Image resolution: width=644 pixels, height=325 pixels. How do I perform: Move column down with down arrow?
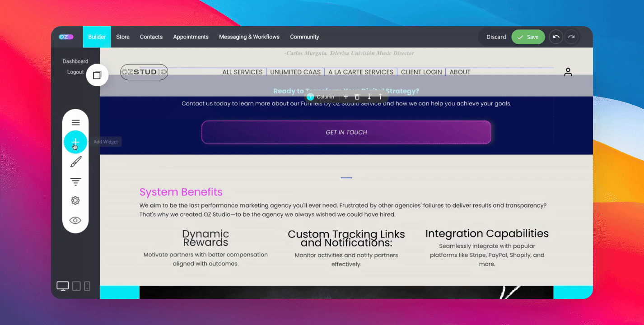coord(369,97)
